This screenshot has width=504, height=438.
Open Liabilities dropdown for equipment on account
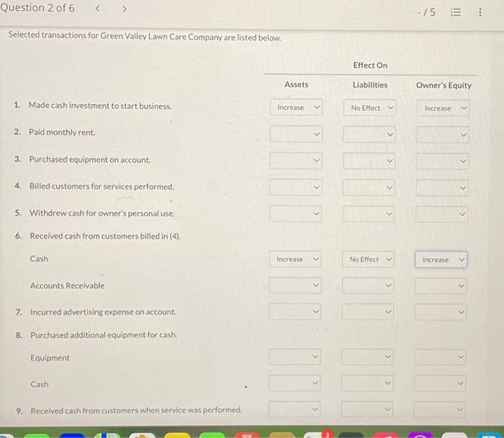(369, 160)
